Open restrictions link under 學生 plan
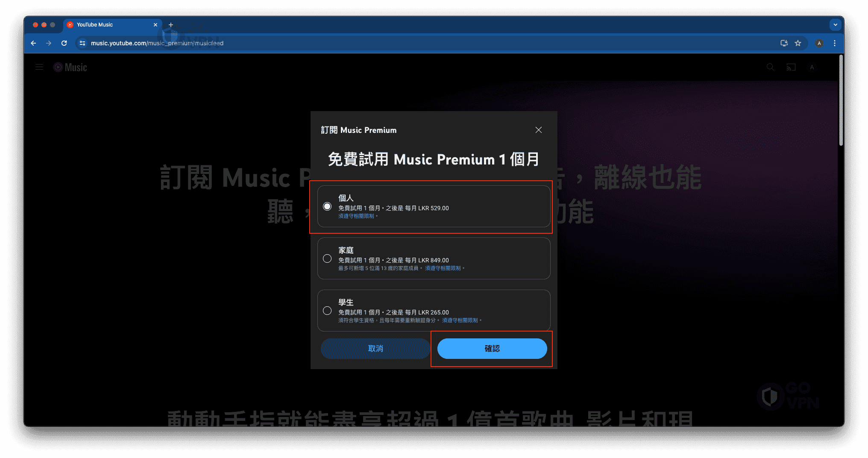The height and width of the screenshot is (458, 868). click(x=460, y=320)
